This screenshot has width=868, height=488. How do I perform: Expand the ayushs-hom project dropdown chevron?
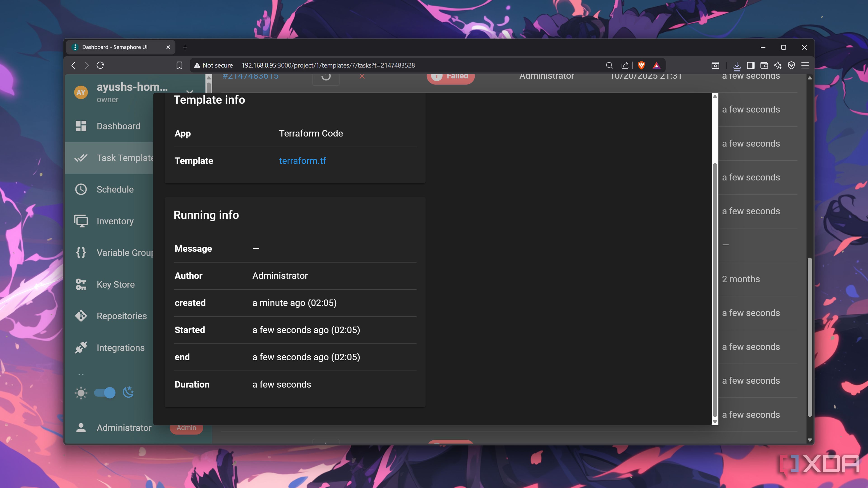click(x=189, y=91)
